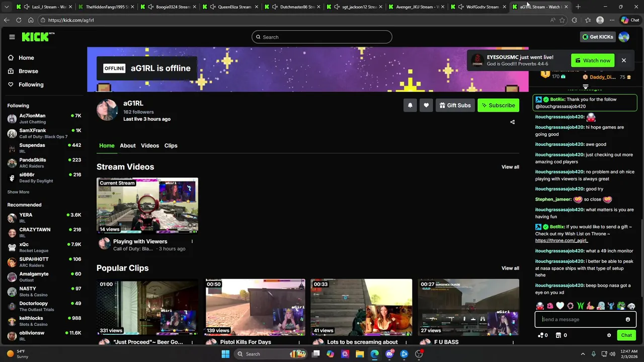
Task: Reload the page in browser
Action: coord(19,20)
